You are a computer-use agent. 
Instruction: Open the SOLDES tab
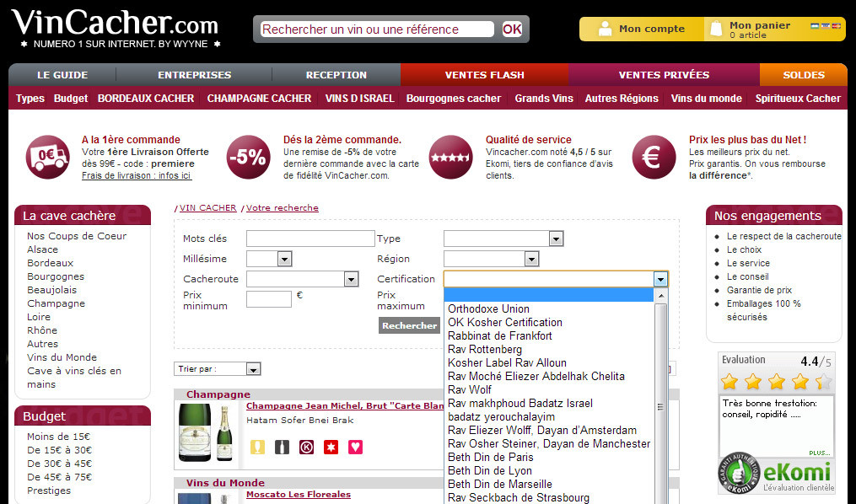(x=804, y=75)
